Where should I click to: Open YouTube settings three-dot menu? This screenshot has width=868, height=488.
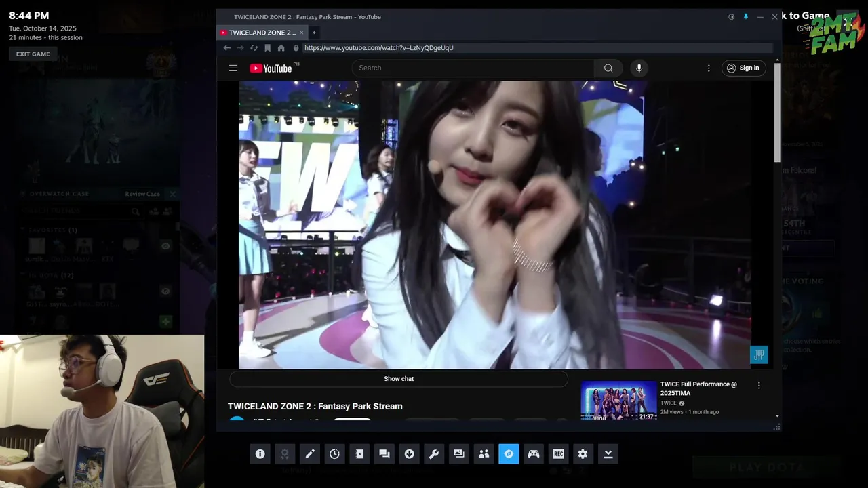tap(709, 68)
